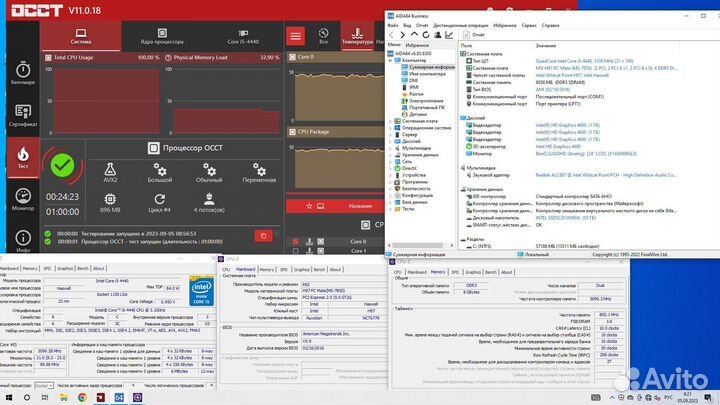Open the BenQ G2420HD monitor link

pyautogui.click(x=586, y=154)
